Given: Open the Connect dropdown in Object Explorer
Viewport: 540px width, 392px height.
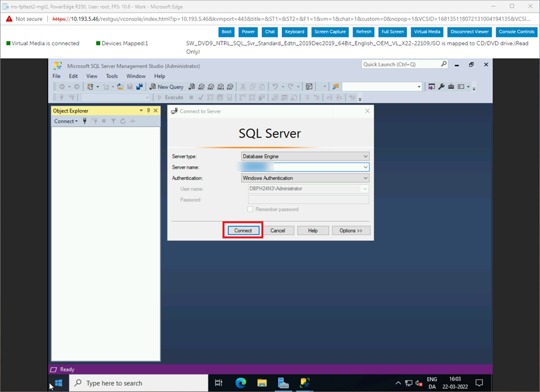Looking at the screenshot, I should click(66, 121).
